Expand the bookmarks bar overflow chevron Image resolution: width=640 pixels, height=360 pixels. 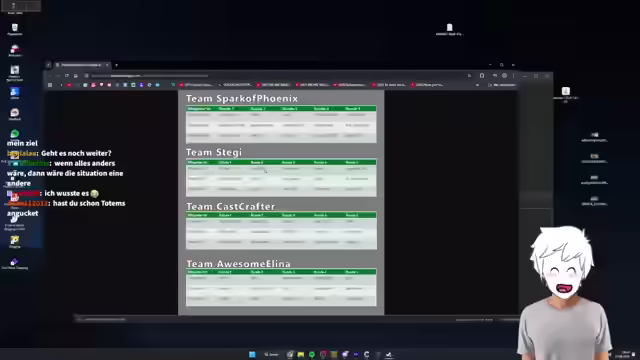click(478, 85)
